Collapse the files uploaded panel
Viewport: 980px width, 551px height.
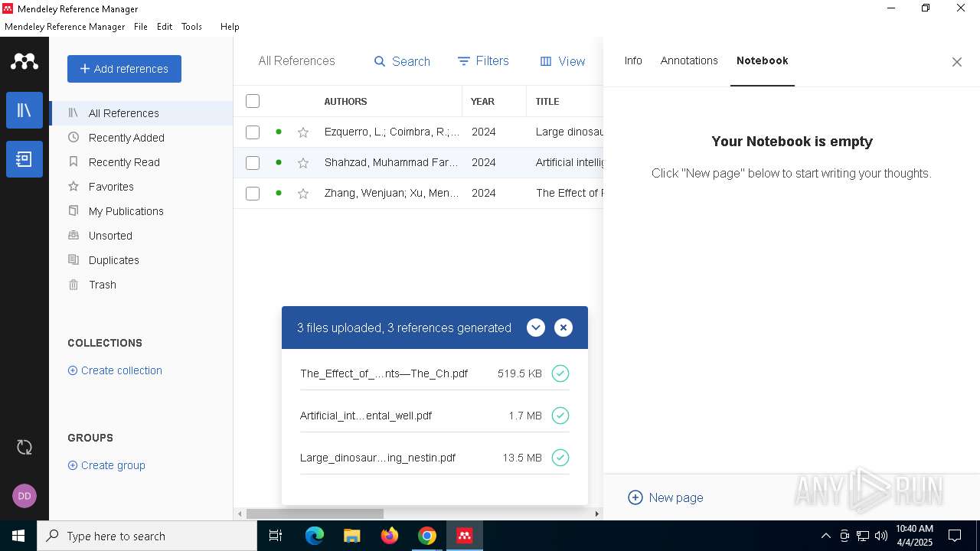tap(536, 328)
